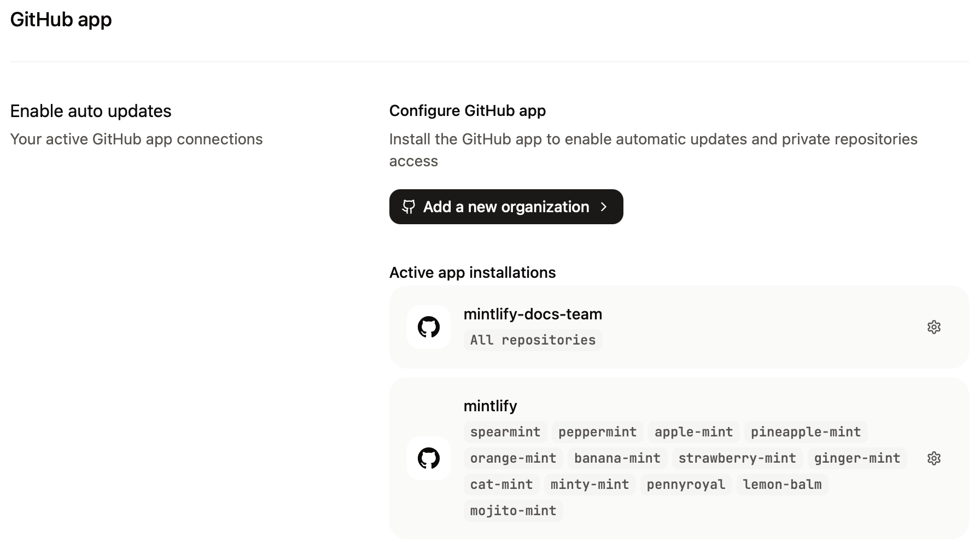Select the peppermint repository tag
This screenshot has height=548, width=980.
[x=597, y=432]
